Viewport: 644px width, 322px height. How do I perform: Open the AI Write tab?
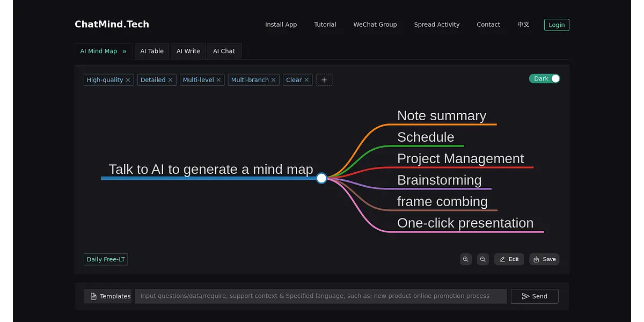point(188,52)
